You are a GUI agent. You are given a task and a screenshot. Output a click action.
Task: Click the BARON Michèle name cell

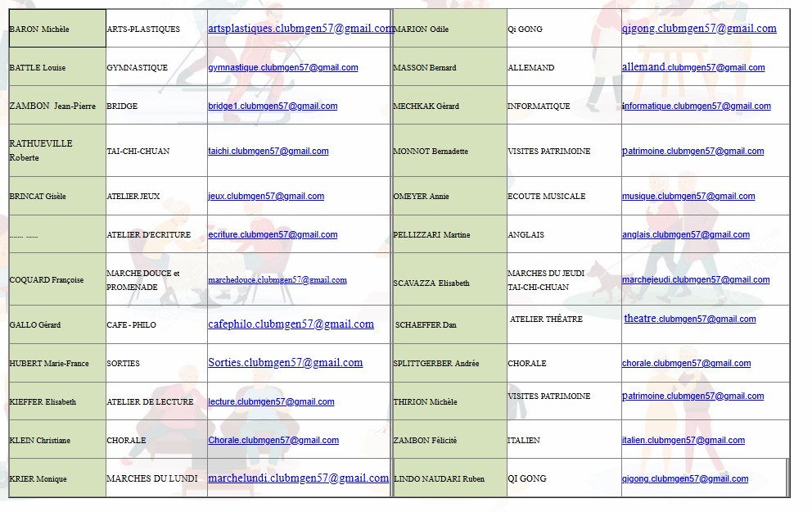[56, 29]
